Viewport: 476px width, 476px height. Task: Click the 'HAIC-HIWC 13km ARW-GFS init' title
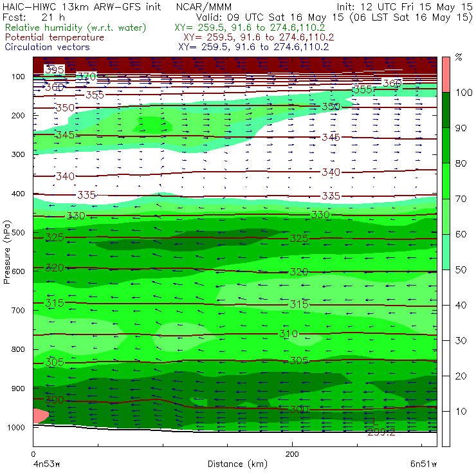81,6
